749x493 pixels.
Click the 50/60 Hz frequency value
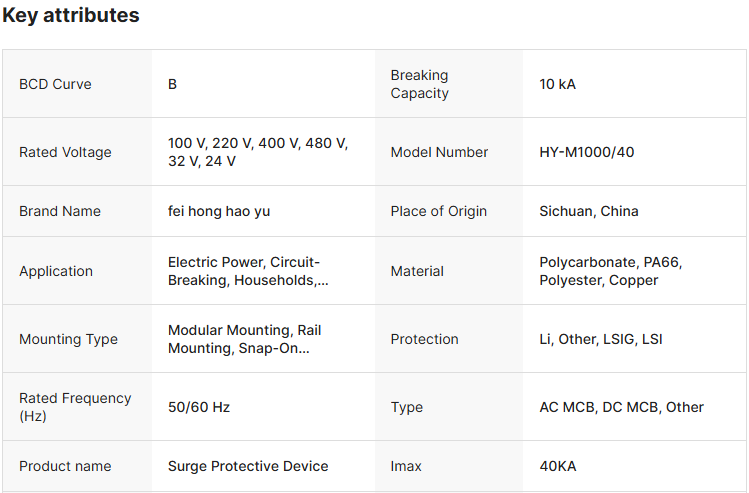tap(199, 407)
